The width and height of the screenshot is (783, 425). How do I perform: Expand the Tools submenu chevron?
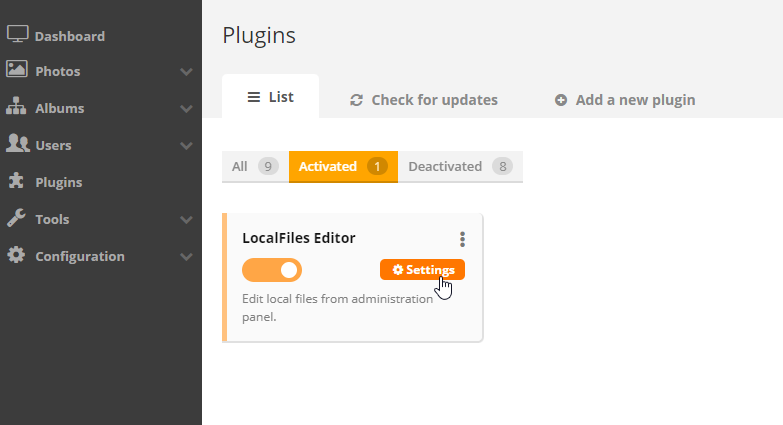pos(186,220)
